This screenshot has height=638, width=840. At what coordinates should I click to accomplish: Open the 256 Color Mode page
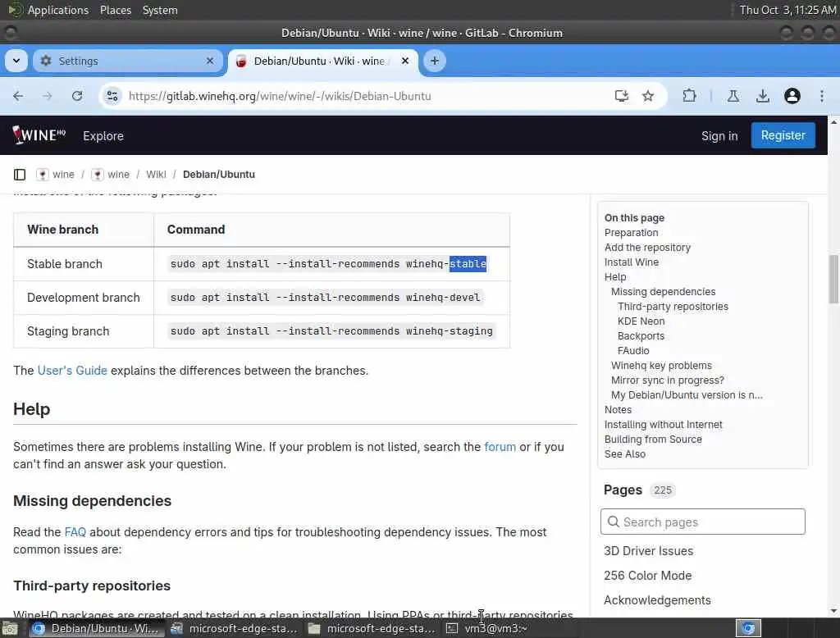[647, 576]
